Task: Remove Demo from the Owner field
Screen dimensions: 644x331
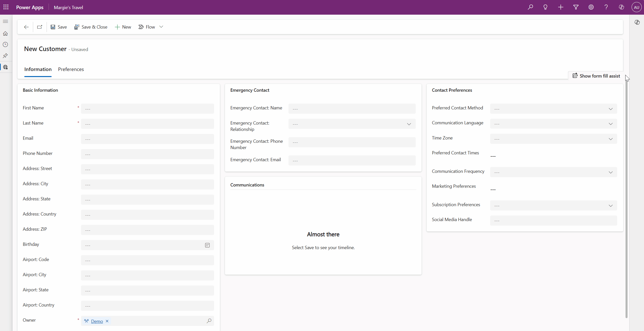Action: [x=107, y=321]
